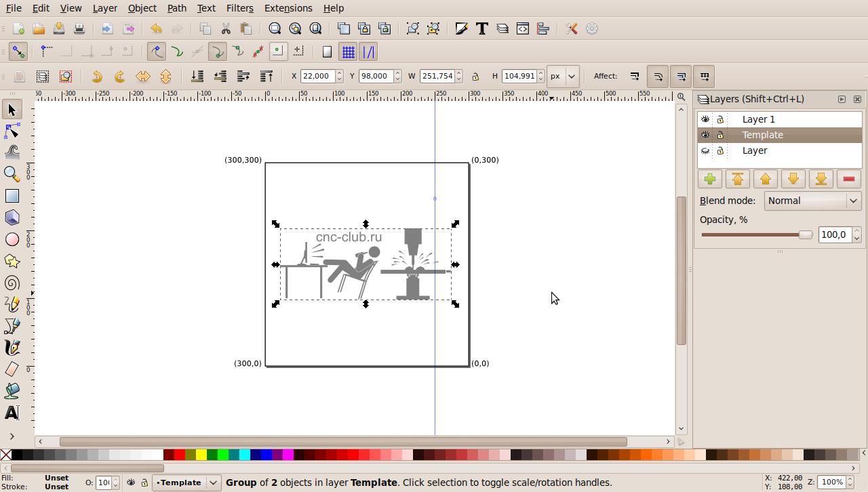Open the Layer menu
Screen dimensions: 868x492
click(105, 8)
